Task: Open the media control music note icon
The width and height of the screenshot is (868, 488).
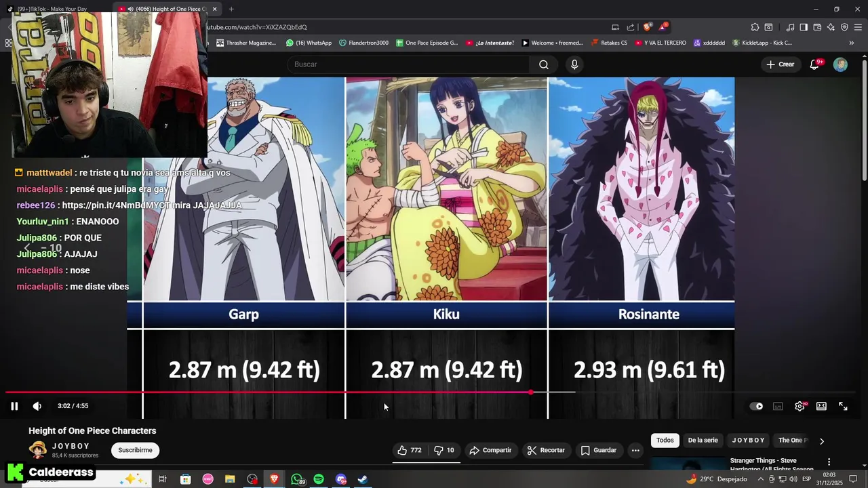Action: tap(790, 27)
